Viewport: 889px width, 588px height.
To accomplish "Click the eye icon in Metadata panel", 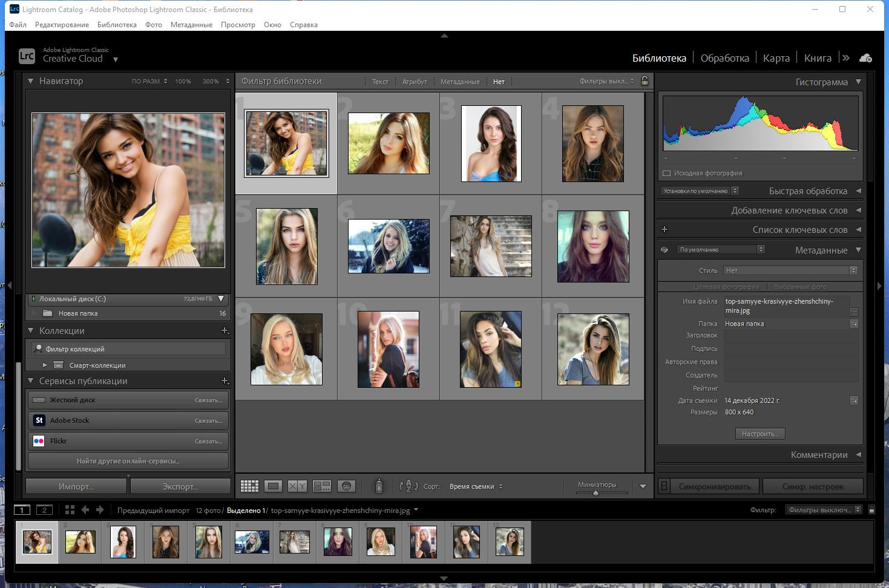I will click(664, 250).
